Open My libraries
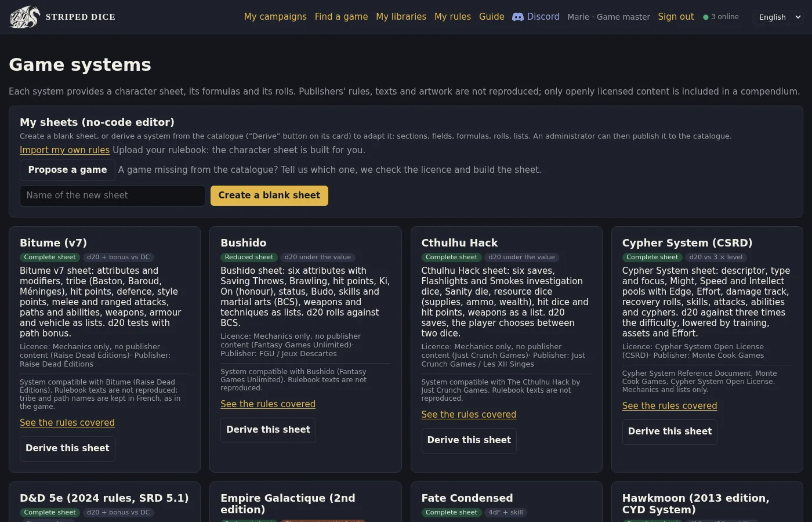 coord(401,17)
